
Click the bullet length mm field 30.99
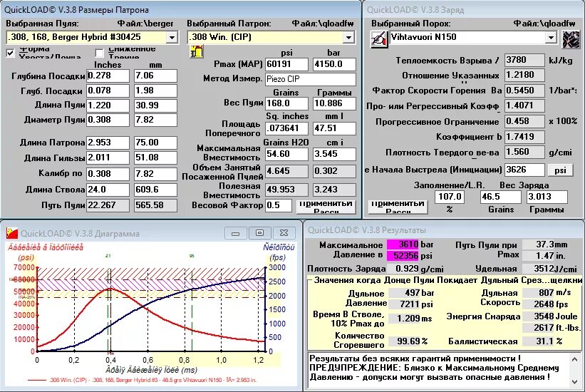155,105
